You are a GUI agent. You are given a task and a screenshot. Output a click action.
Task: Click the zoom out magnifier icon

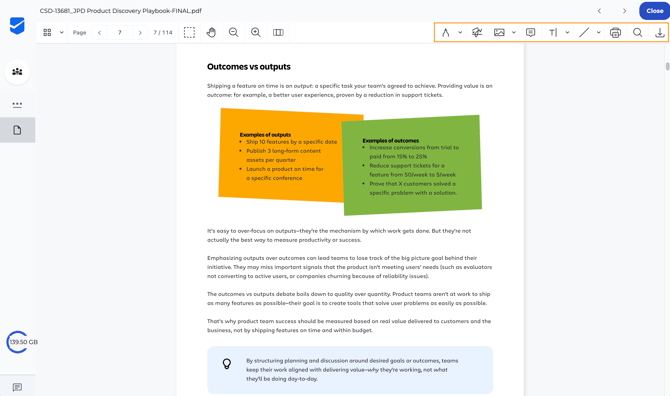pos(233,32)
